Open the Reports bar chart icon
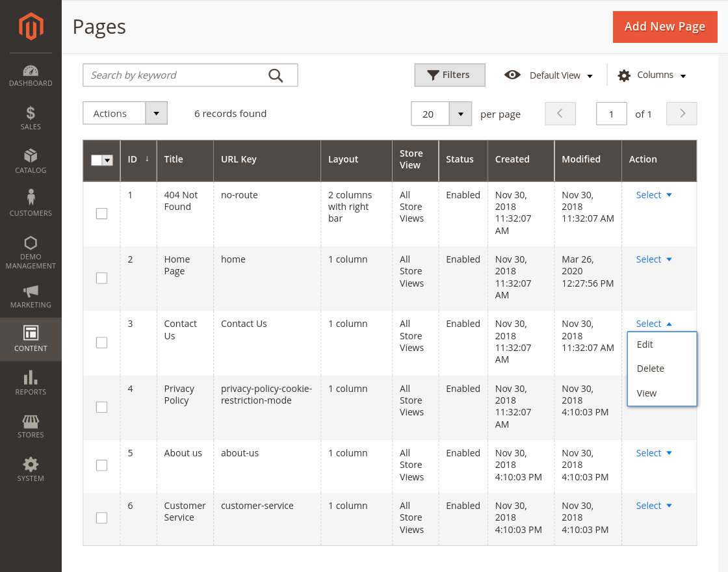 tap(31, 378)
